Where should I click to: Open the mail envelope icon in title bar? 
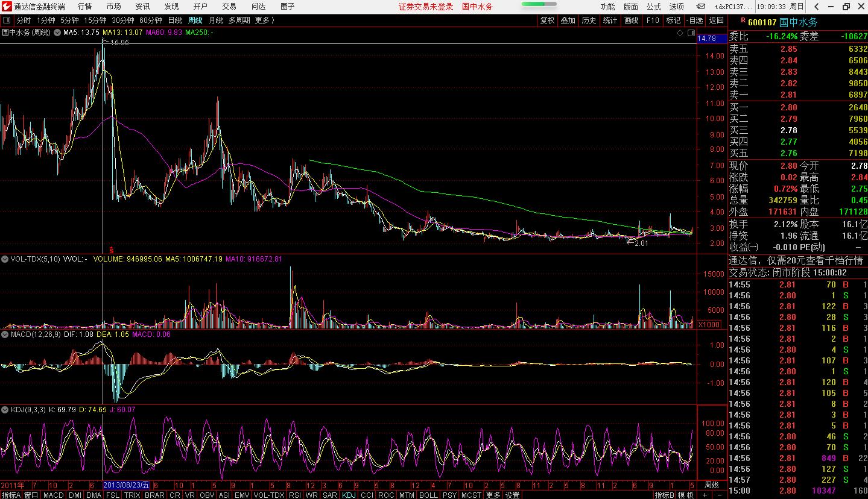pyautogui.click(x=700, y=7)
